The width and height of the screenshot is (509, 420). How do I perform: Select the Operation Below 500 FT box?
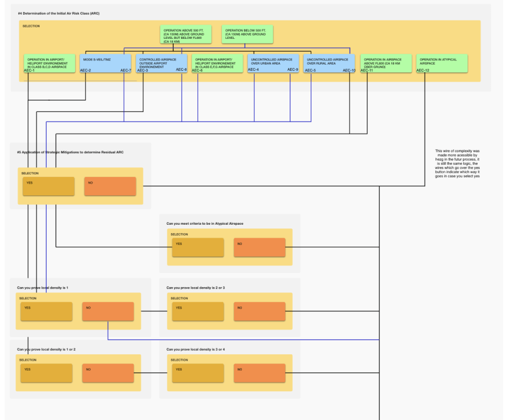point(247,35)
